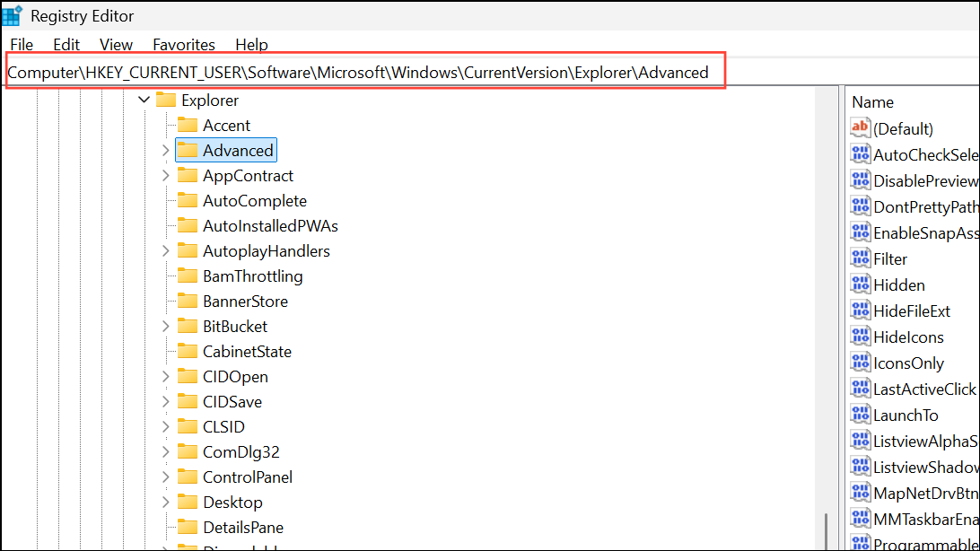Expand the BitBucket key
The height and width of the screenshot is (551, 980).
166,326
